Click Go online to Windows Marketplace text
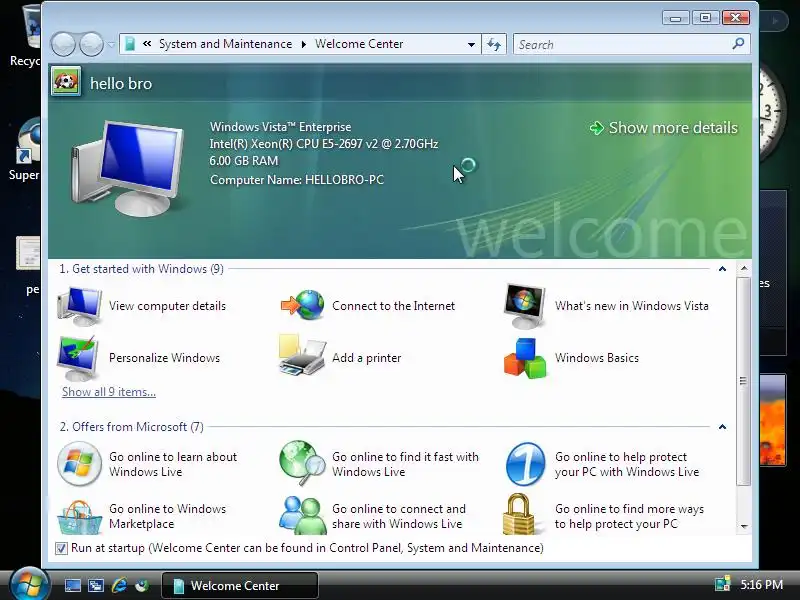 (x=167, y=516)
